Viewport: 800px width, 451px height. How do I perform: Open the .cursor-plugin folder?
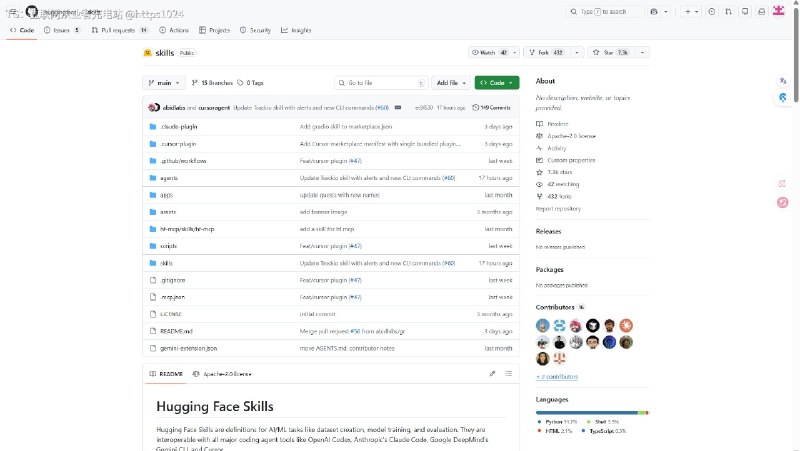178,144
